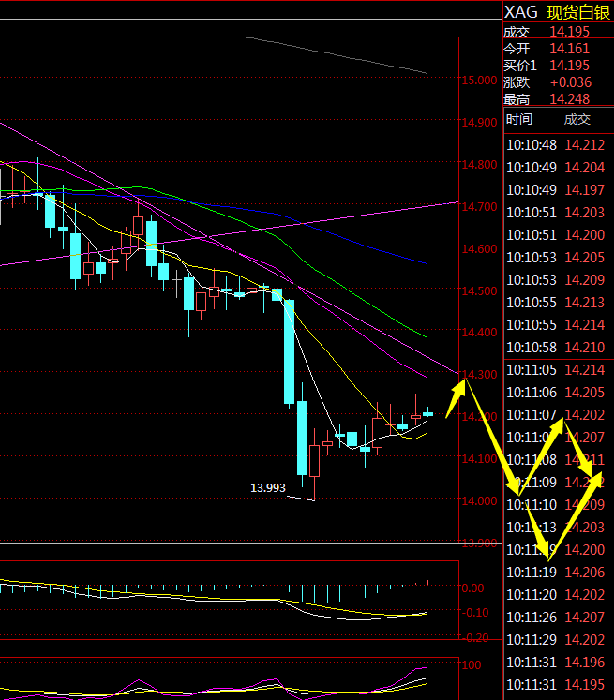The width and height of the screenshot is (614, 700).
Task: Click the 13.993 low price annotation
Action: coord(268,487)
